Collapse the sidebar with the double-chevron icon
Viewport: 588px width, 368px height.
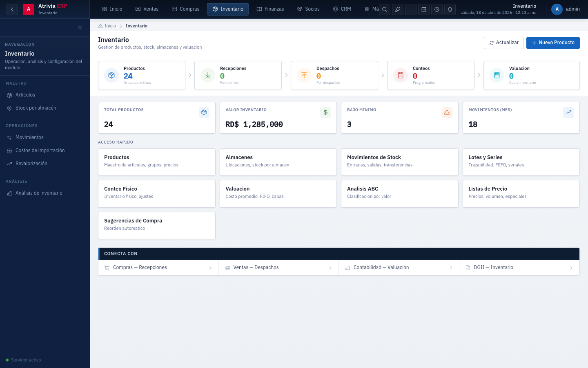click(80, 27)
